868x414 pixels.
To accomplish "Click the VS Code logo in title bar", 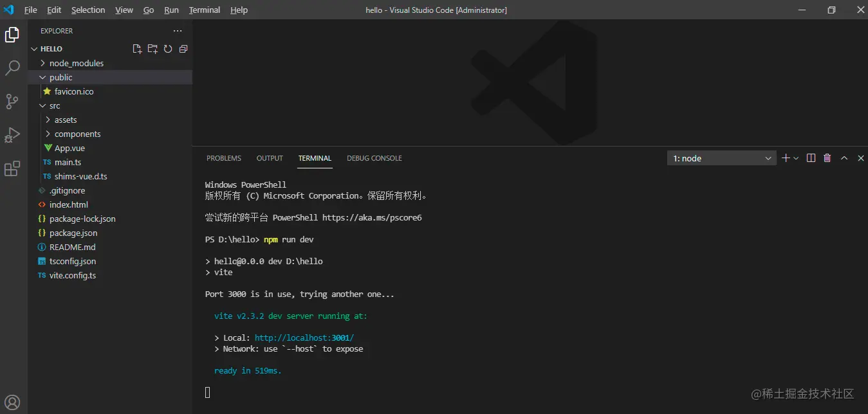I will 9,10.
